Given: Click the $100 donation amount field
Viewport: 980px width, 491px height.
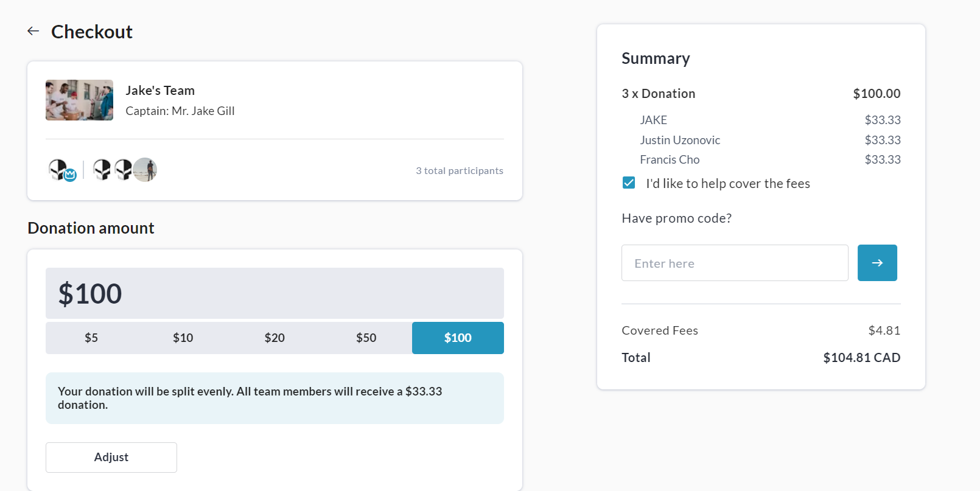Looking at the screenshot, I should [274, 293].
